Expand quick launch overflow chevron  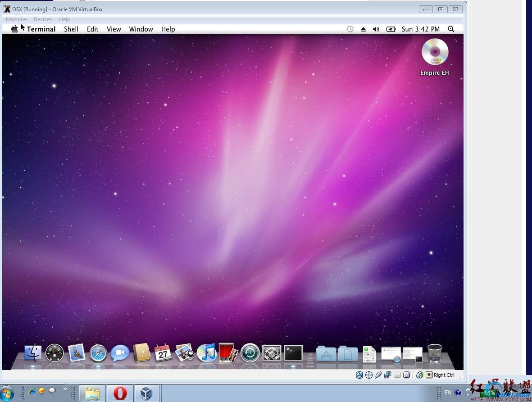click(x=65, y=389)
